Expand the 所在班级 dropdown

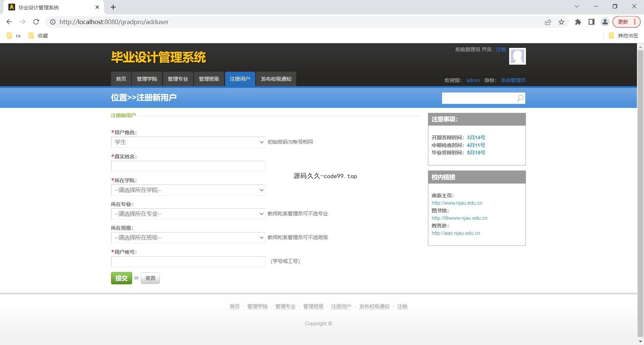(188, 237)
